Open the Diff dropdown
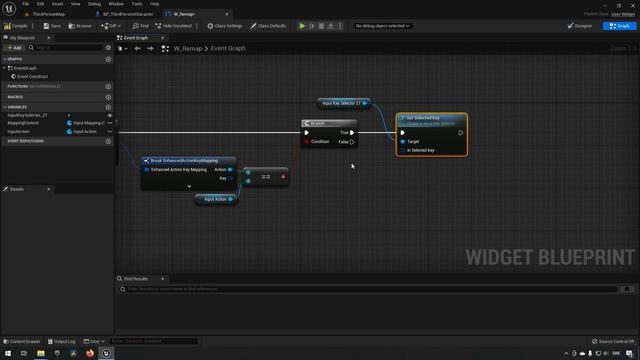 tap(111, 26)
